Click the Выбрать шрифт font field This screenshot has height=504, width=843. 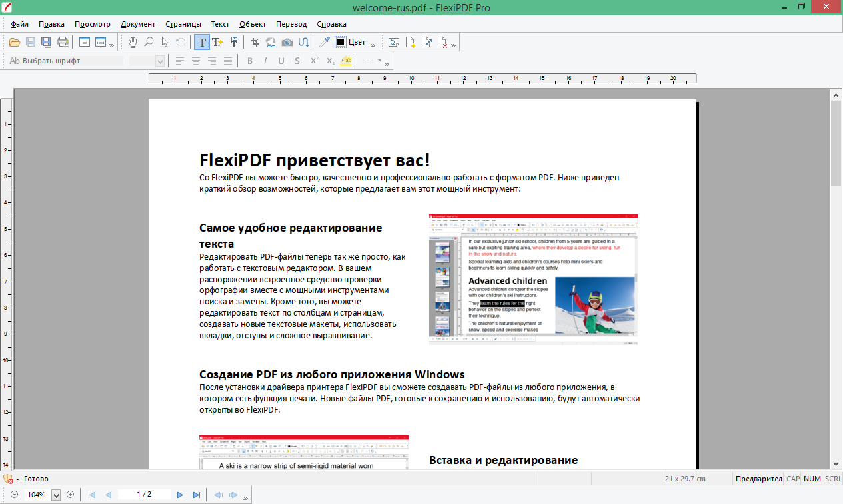65,61
